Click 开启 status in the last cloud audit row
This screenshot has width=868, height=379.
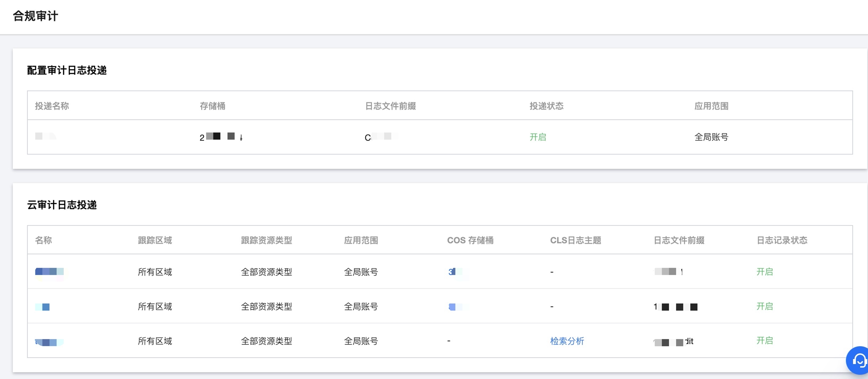(764, 341)
